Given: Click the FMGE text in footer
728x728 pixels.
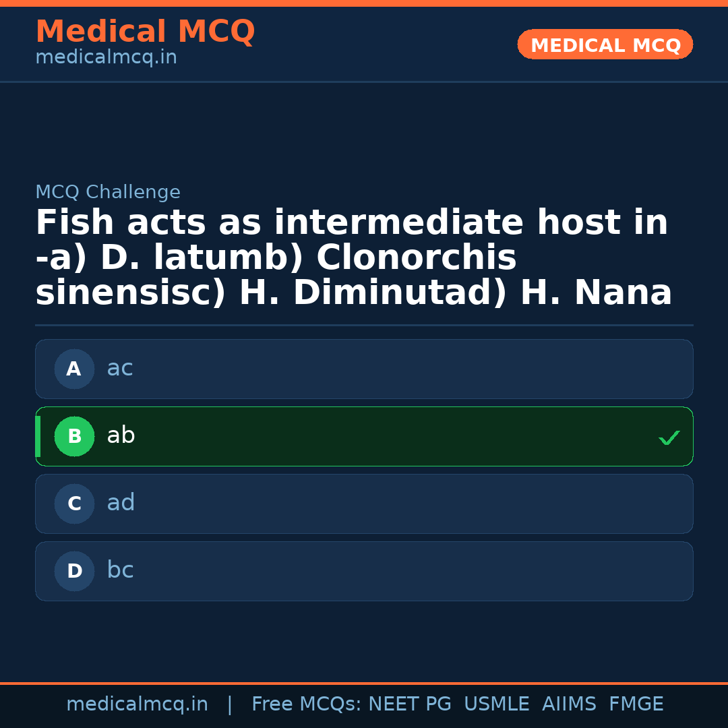Looking at the screenshot, I should [636, 704].
